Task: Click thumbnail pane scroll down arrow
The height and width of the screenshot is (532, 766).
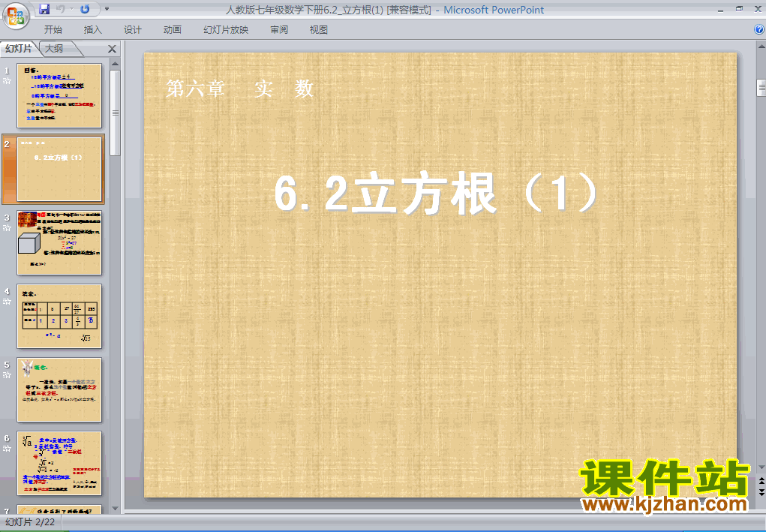Action: coord(116,509)
